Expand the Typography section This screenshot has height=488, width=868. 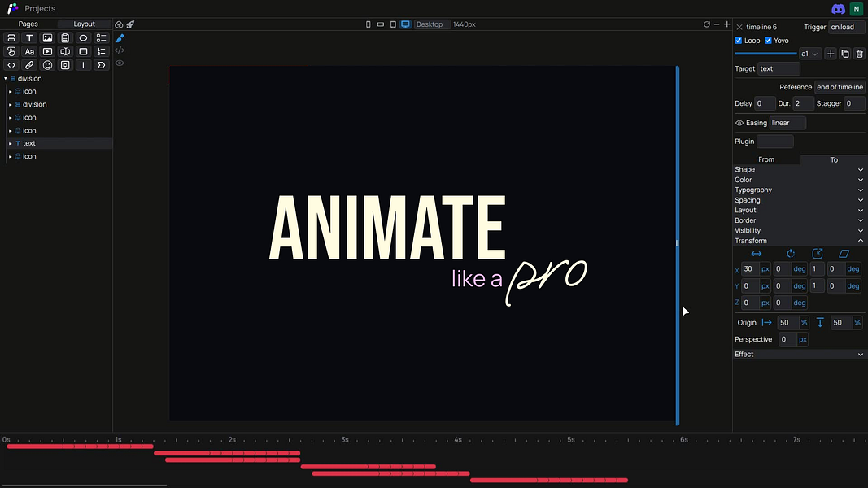coord(860,190)
